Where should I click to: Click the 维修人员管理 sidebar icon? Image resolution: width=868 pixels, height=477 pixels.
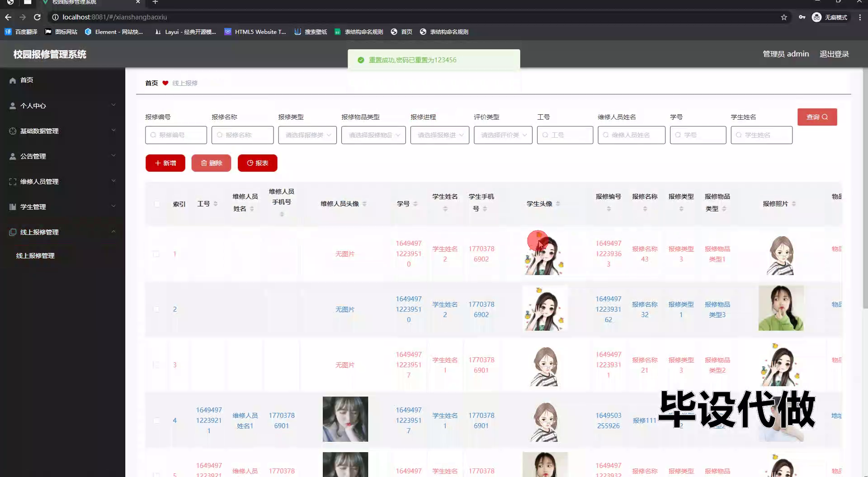coord(13,182)
